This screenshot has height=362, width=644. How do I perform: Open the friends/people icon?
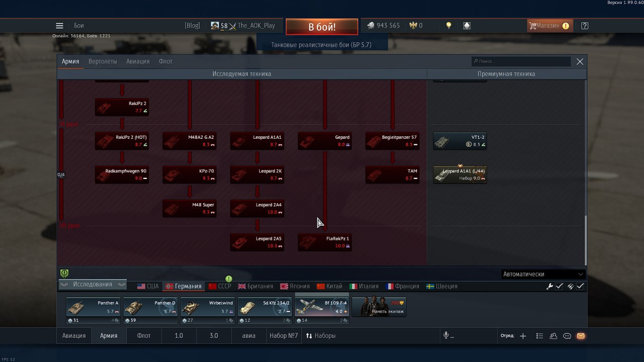coord(553,336)
